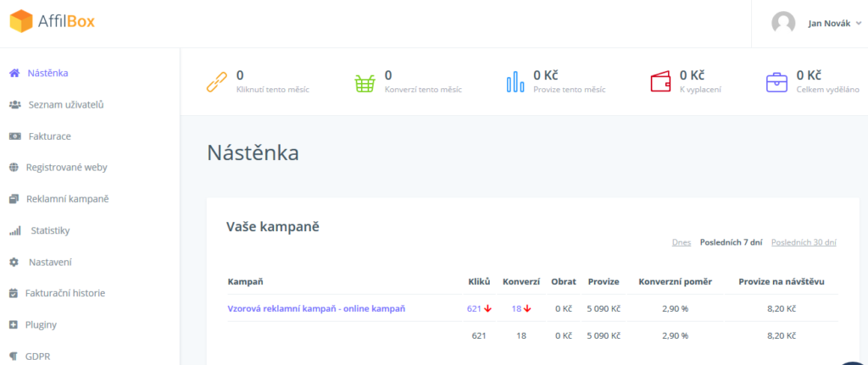Image resolution: width=868 pixels, height=365 pixels.
Task: Click the Kliků column header
Action: pos(480,282)
